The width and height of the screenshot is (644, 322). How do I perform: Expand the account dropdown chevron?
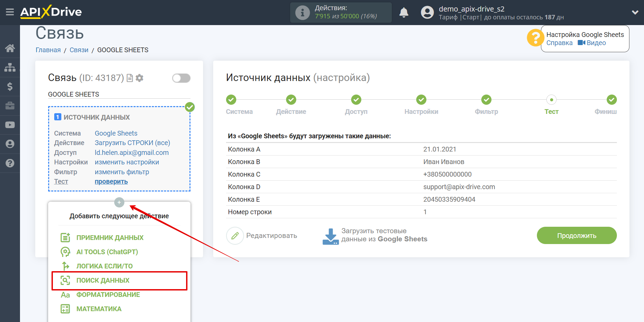tap(635, 13)
